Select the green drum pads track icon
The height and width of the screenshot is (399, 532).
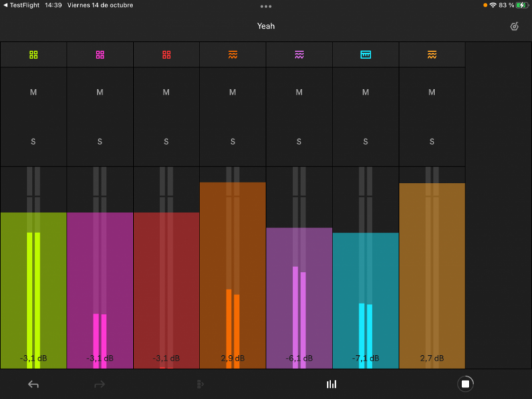pyautogui.click(x=33, y=54)
